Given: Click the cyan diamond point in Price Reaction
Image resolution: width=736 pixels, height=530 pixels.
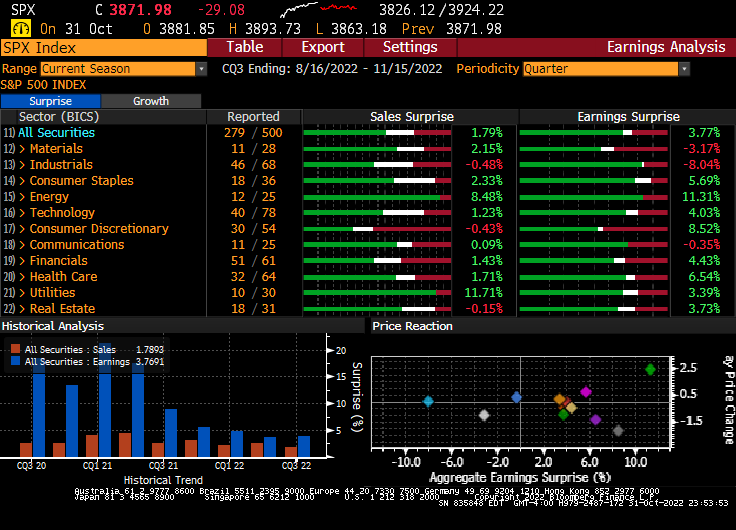Looking at the screenshot, I should 428,401.
